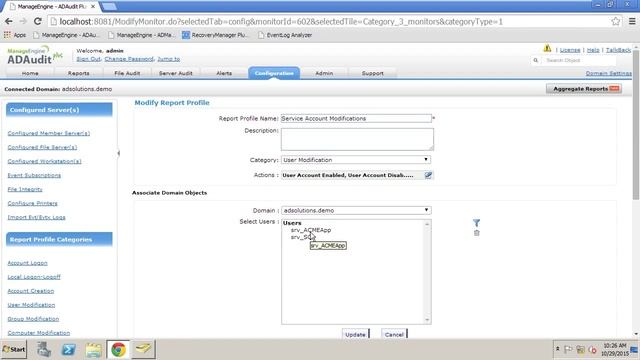Click the Change Password link

coord(129,59)
